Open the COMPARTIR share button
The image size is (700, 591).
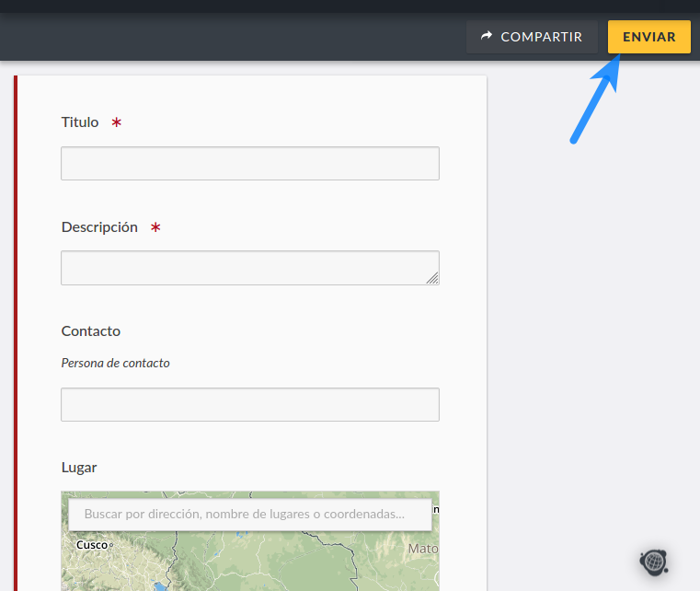(532, 37)
